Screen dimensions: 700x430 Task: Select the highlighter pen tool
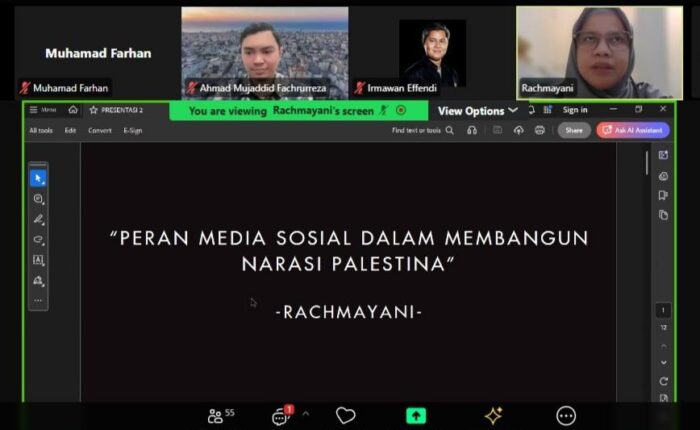tap(38, 219)
